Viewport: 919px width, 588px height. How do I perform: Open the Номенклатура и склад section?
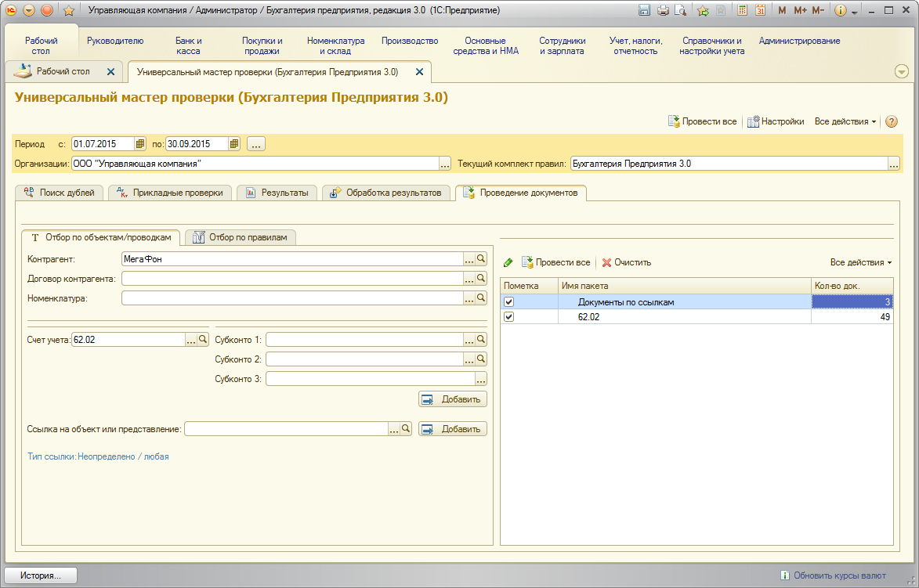coord(336,45)
